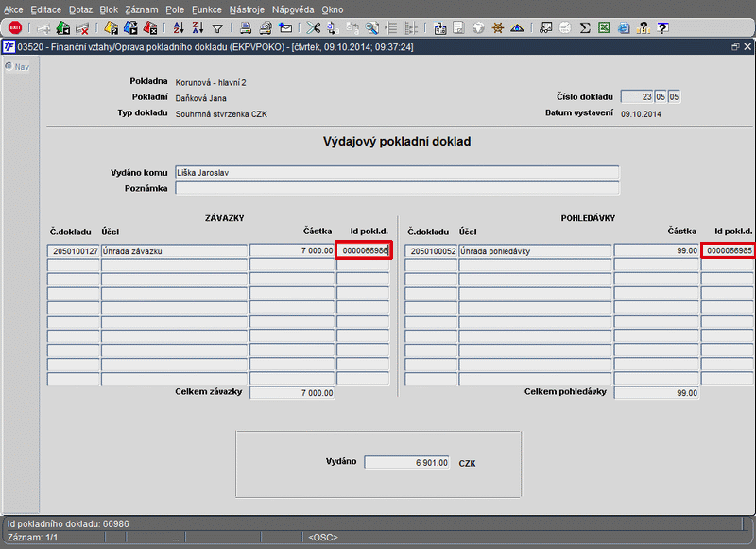Click the envelope mail icon

[x=285, y=28]
